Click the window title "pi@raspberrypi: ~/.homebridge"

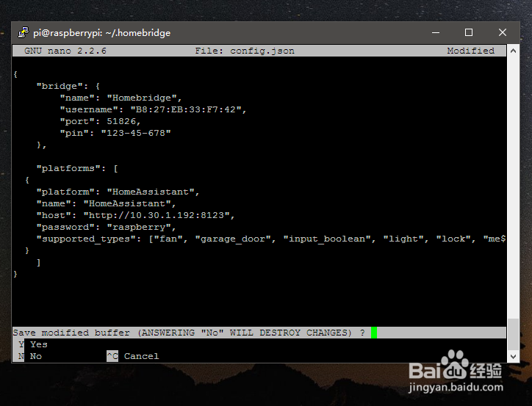102,33
